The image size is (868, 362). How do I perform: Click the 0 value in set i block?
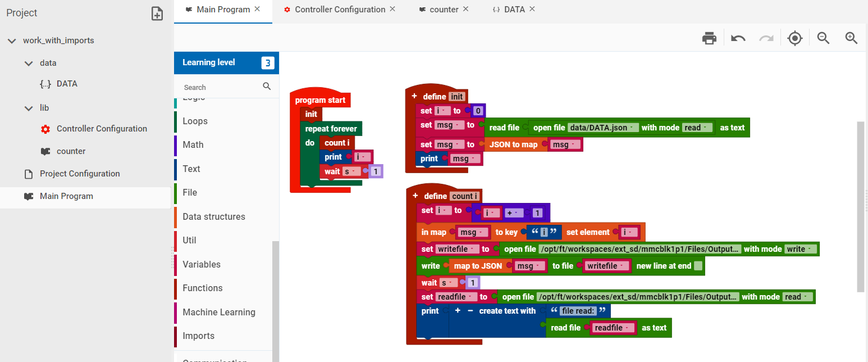tap(478, 111)
